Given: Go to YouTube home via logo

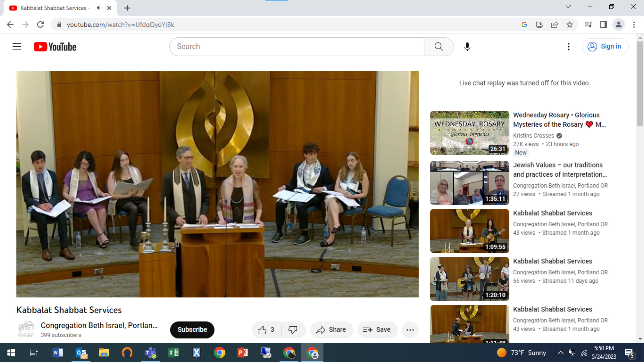Looking at the screenshot, I should 55,47.
